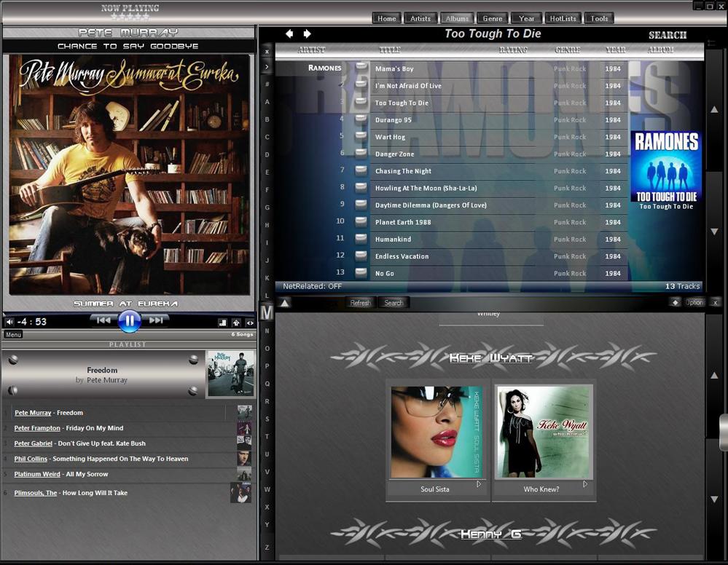Open the Year tab
Screen dimensions: 728x565
coord(526,18)
